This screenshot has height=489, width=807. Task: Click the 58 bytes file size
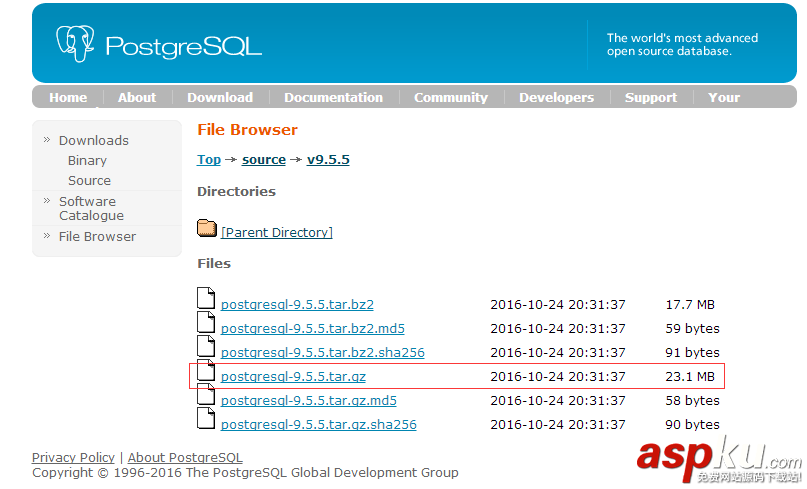pyautogui.click(x=692, y=400)
